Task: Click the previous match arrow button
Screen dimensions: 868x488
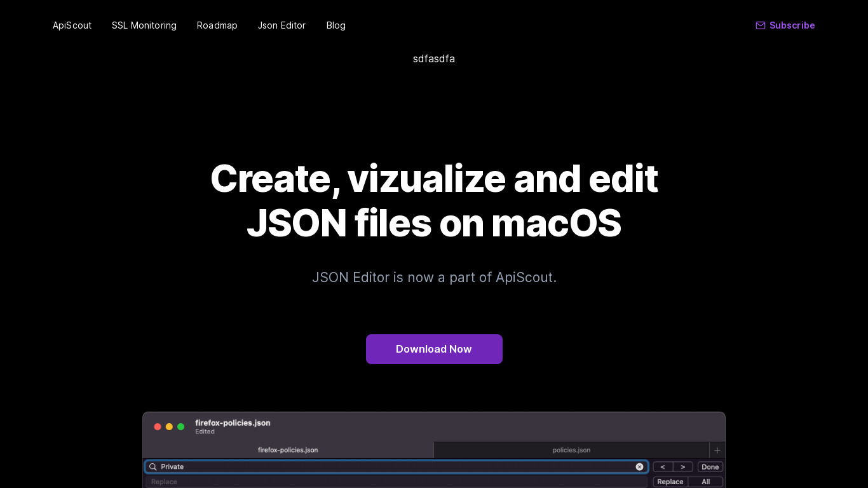Action: tap(663, 467)
